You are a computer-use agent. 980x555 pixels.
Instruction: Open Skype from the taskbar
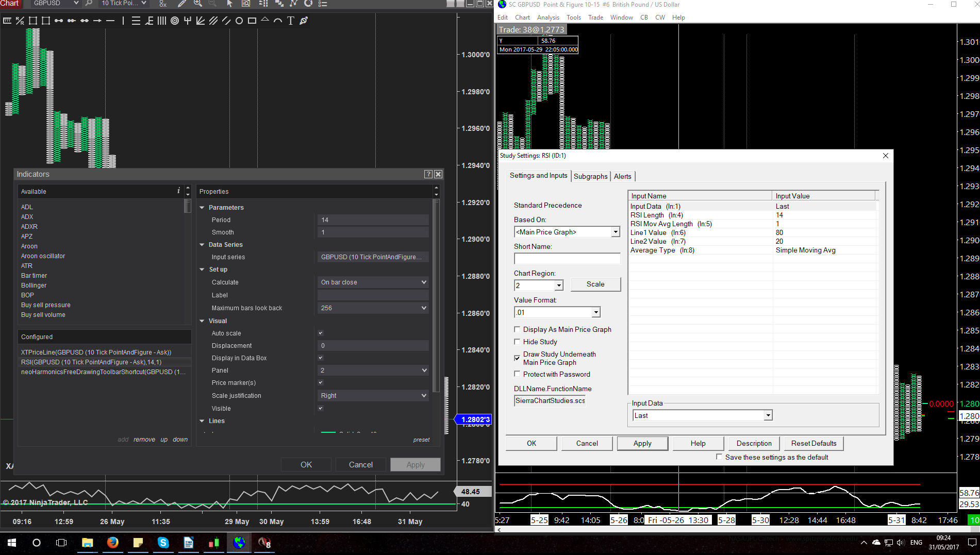pyautogui.click(x=163, y=543)
